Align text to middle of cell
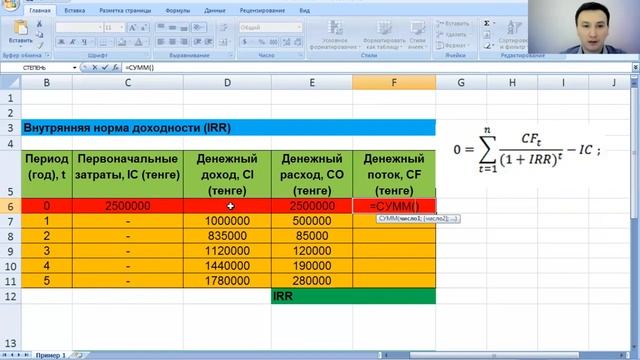 (173, 27)
